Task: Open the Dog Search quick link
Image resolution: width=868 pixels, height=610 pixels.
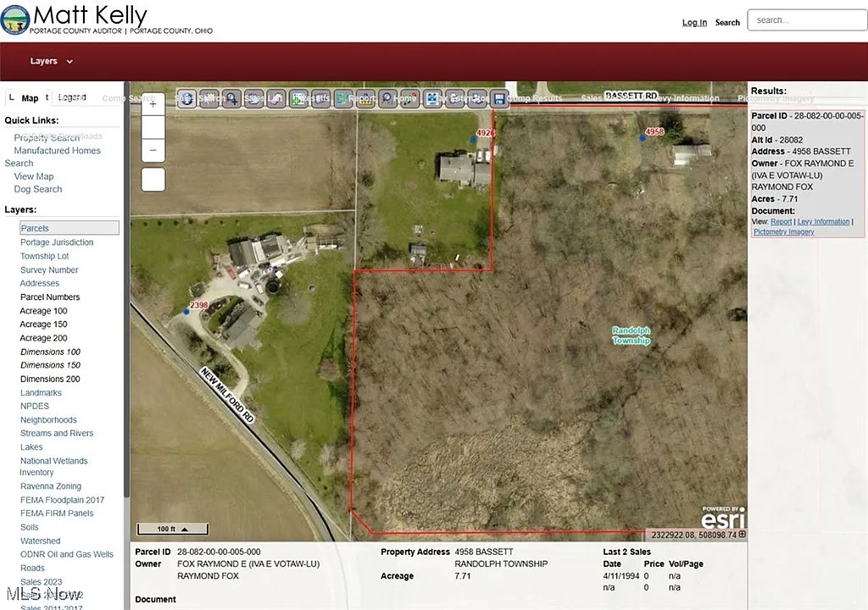Action: click(x=37, y=189)
